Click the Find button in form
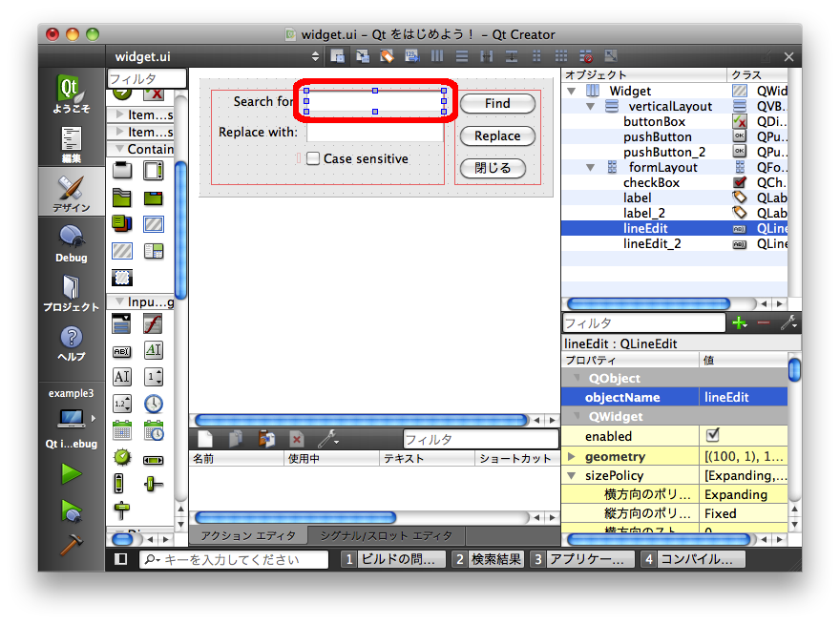Viewport: 840px width, 624px height. pos(497,103)
